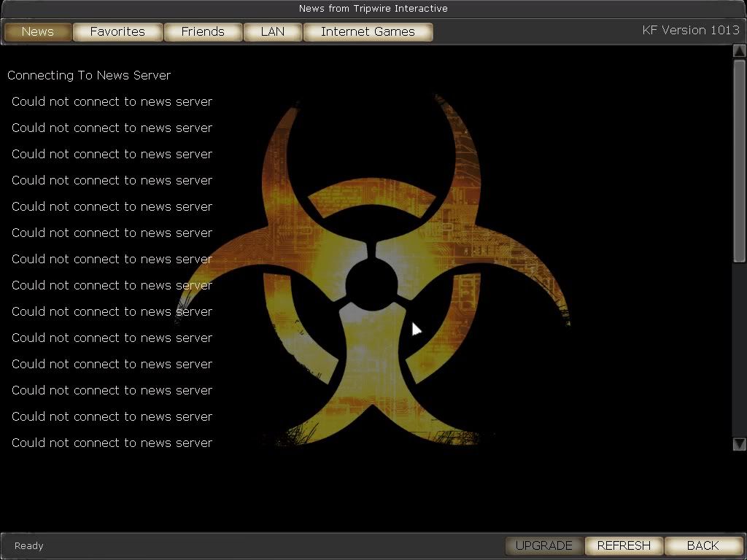Hit the REFRESH button
This screenshot has width=747, height=560.
624,545
